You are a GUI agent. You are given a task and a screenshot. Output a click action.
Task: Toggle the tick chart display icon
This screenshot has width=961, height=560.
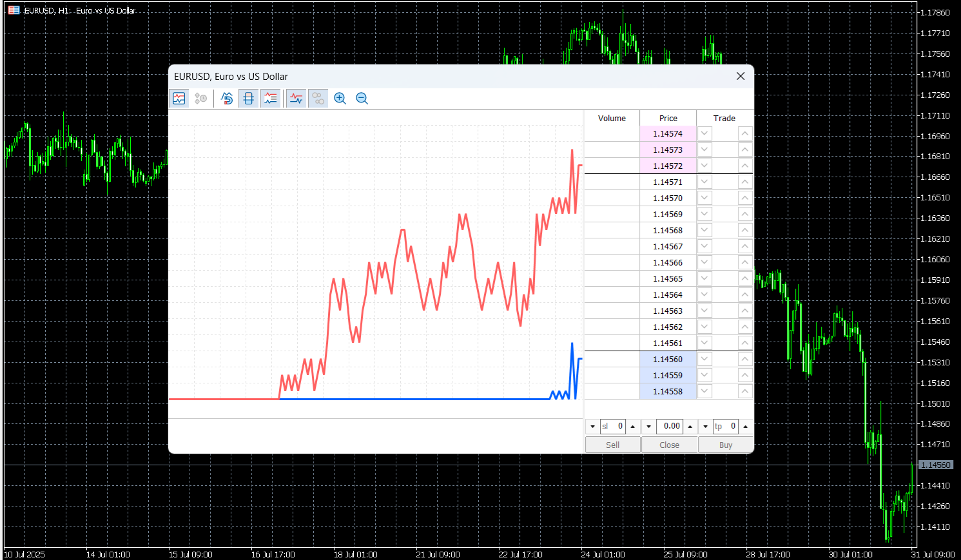point(179,99)
